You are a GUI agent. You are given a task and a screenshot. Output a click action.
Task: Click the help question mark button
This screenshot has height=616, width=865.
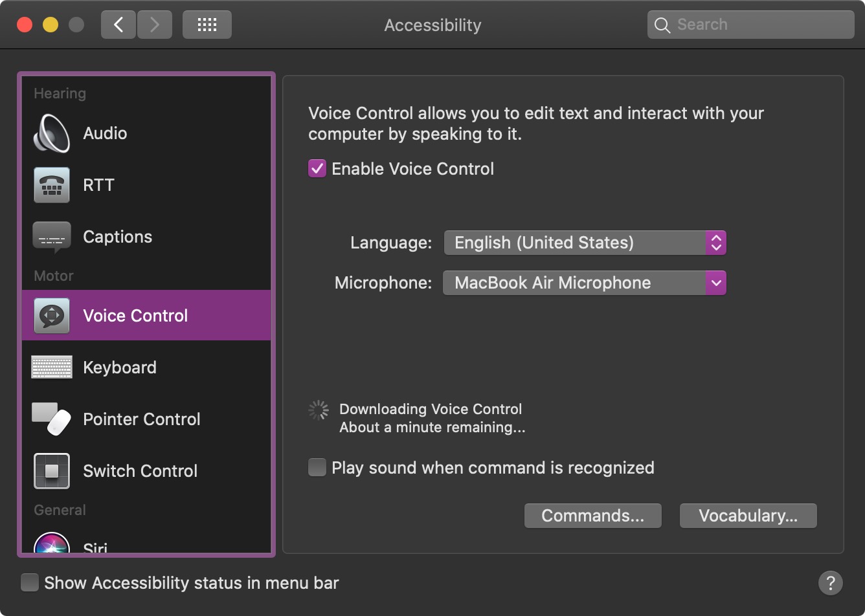831,582
